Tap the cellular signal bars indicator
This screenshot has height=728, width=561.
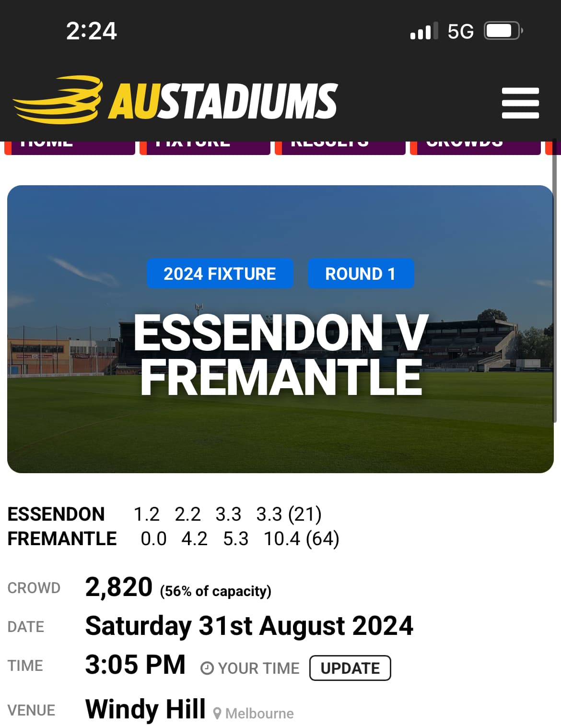click(424, 31)
